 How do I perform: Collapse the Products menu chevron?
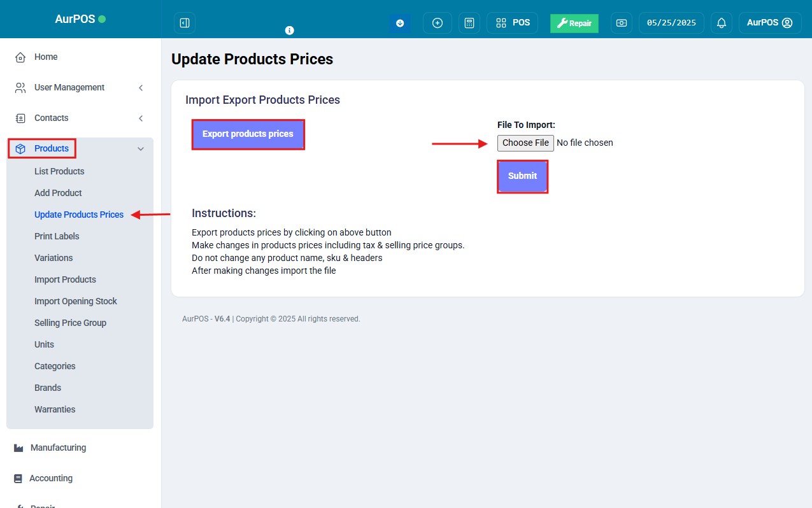(x=141, y=149)
